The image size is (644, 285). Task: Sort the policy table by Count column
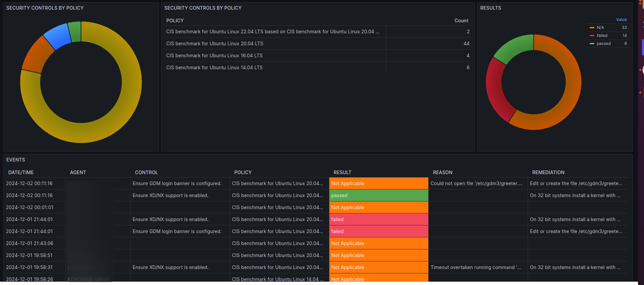point(461,21)
